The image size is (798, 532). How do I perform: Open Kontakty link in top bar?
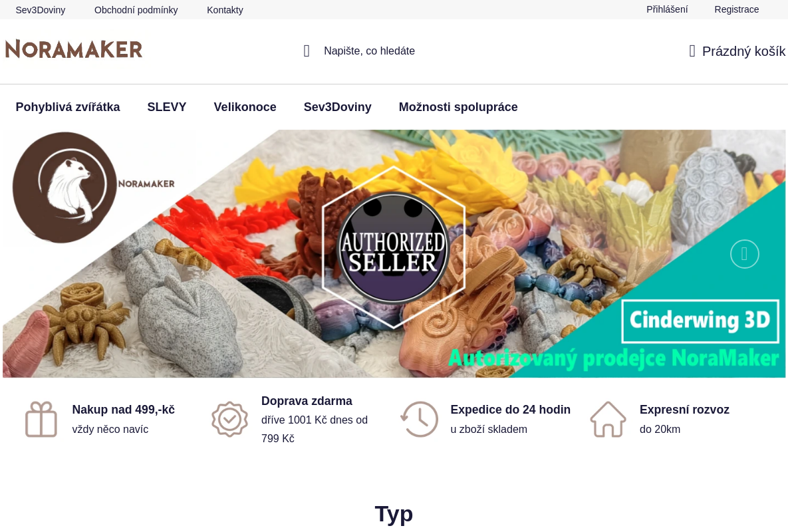point(225,10)
